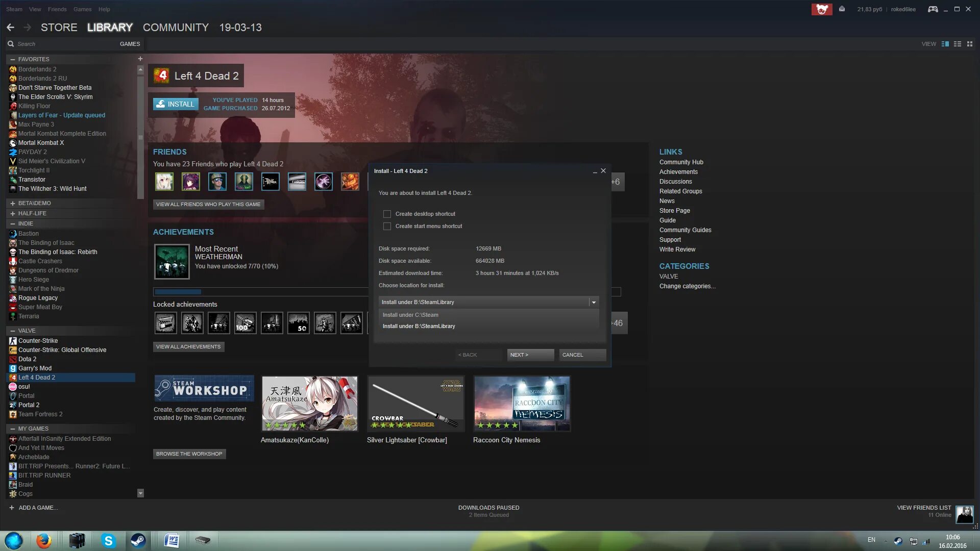This screenshot has width=980, height=551.
Task: Open the View menu
Action: pyautogui.click(x=35, y=9)
